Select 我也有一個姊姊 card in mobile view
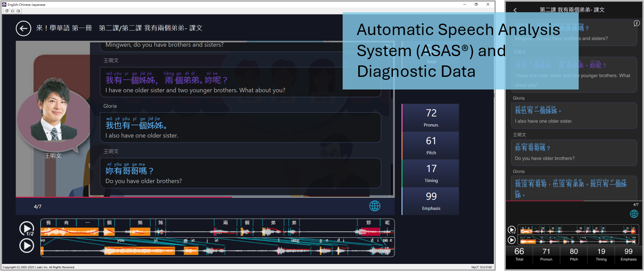This screenshot has width=644, height=271. pyautogui.click(x=574, y=116)
